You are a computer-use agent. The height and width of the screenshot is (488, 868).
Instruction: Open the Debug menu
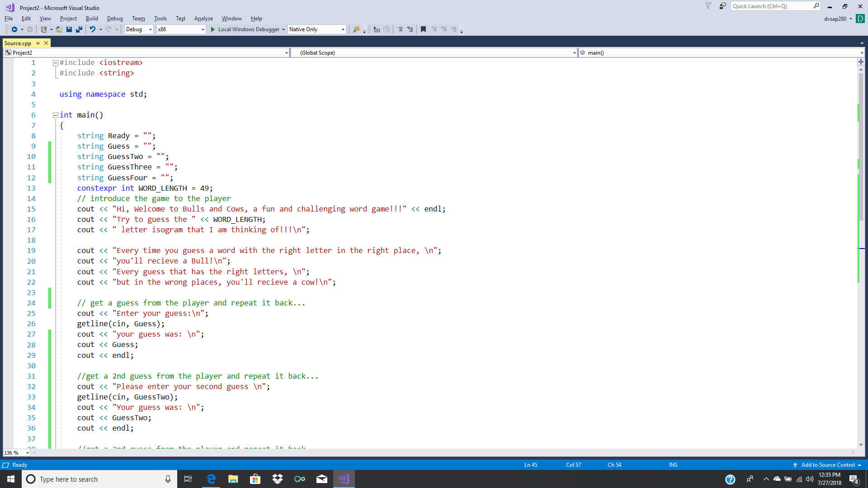(x=115, y=19)
